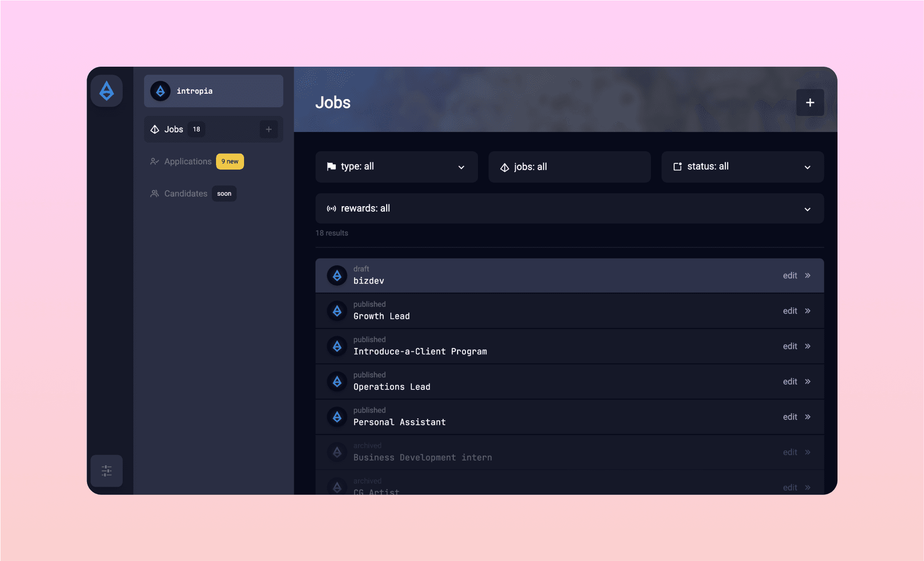Image resolution: width=924 pixels, height=561 pixels.
Task: Open the Jobs section in the sidebar
Action: (213, 129)
